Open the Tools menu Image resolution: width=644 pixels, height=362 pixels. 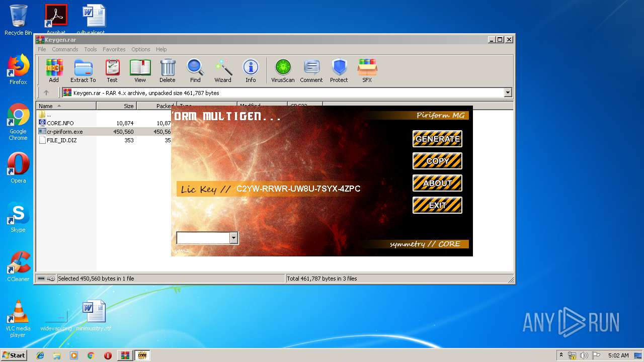point(91,49)
